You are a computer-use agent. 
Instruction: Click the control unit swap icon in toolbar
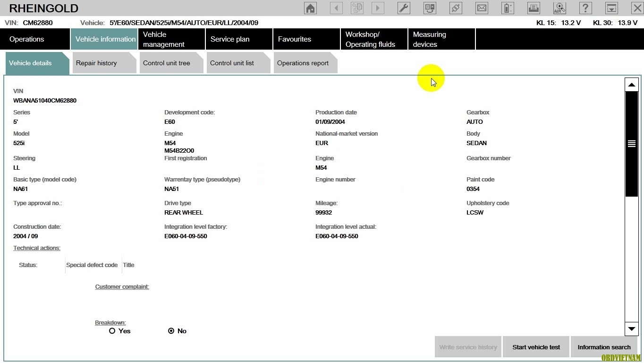coord(430,8)
